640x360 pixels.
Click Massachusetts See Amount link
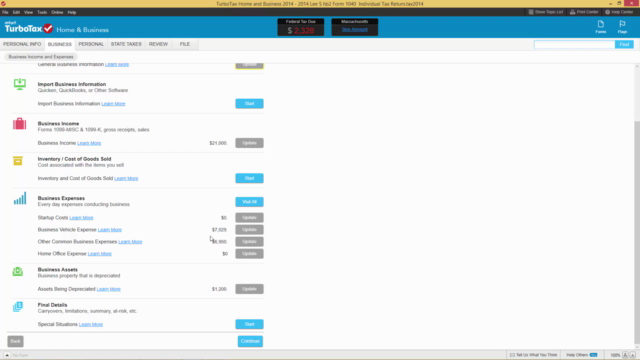355,30
